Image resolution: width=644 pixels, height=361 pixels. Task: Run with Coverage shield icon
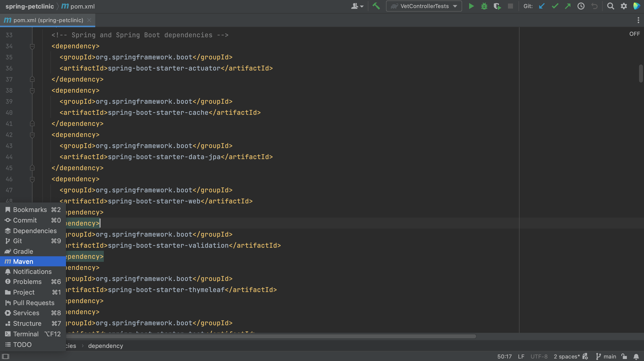[497, 6]
